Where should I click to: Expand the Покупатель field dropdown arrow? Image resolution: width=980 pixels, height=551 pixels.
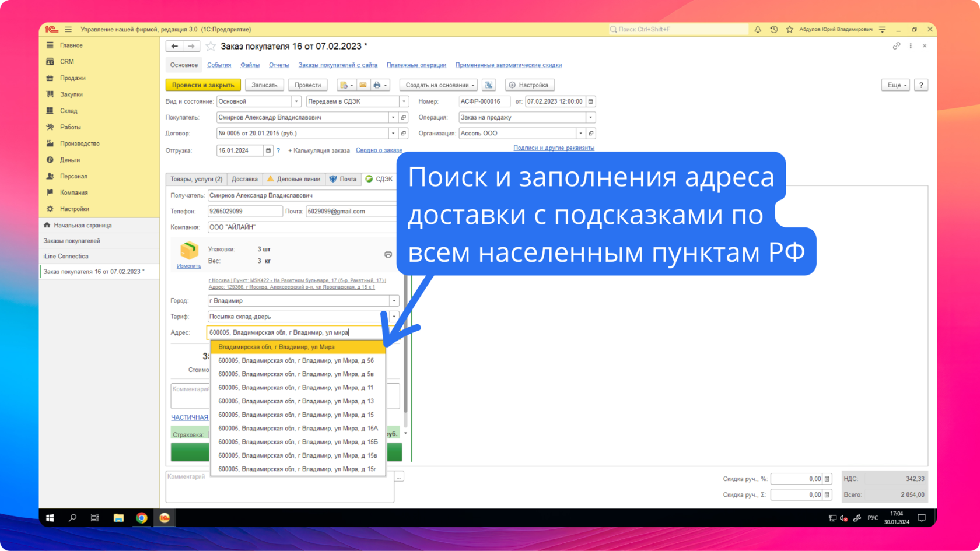393,117
